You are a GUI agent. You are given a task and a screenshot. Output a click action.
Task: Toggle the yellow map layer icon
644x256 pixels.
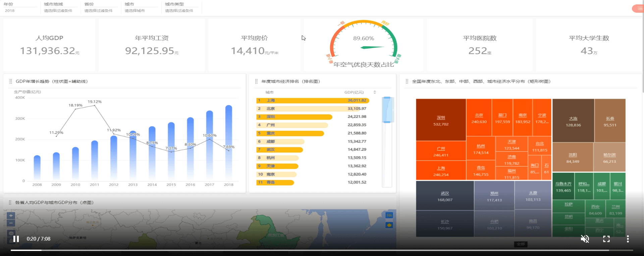click(389, 225)
